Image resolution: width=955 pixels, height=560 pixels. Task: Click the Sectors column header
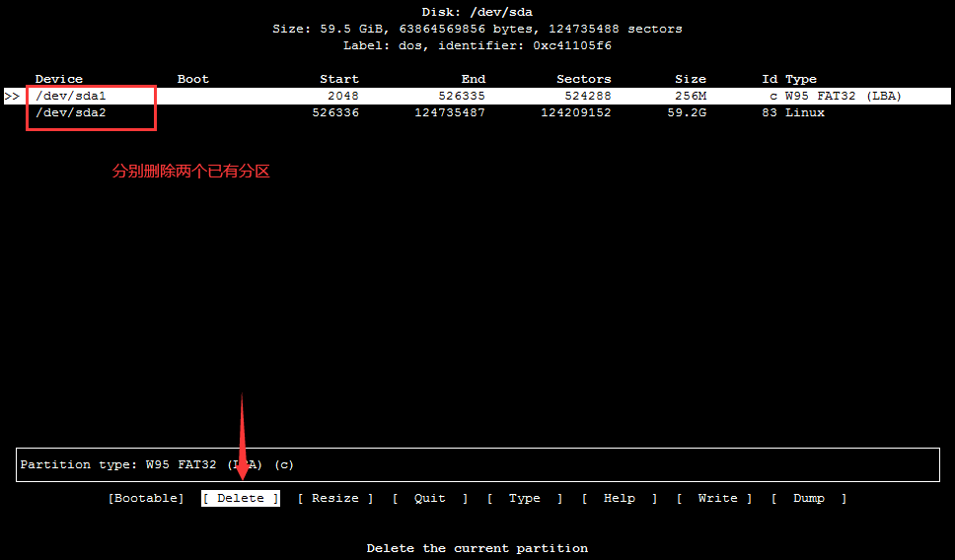583,79
